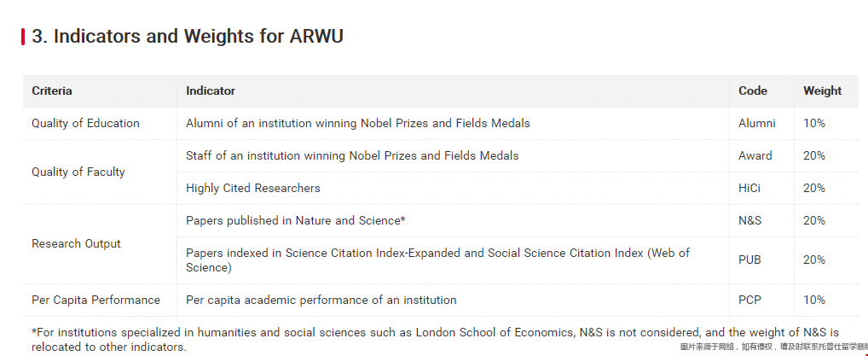Click the Code column header
Screen dimensions: 868x356
coord(753,90)
